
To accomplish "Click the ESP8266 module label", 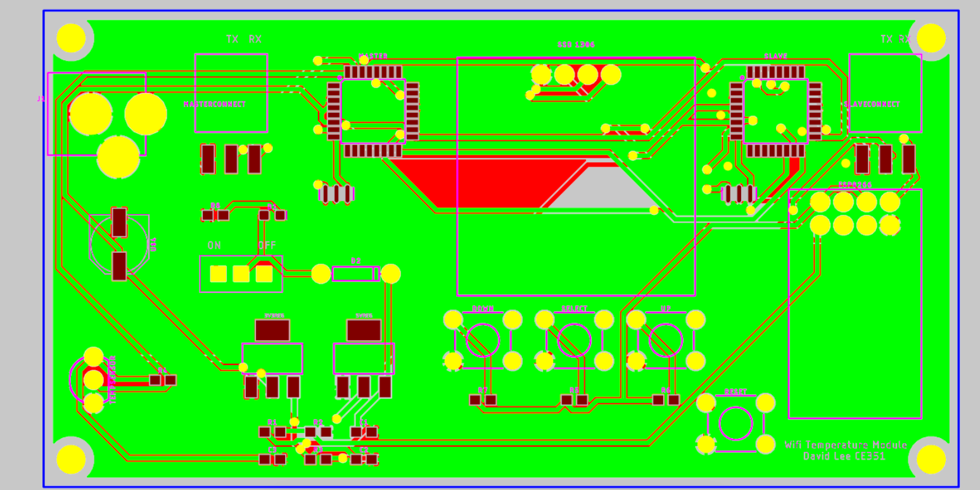I will pyautogui.click(x=855, y=184).
